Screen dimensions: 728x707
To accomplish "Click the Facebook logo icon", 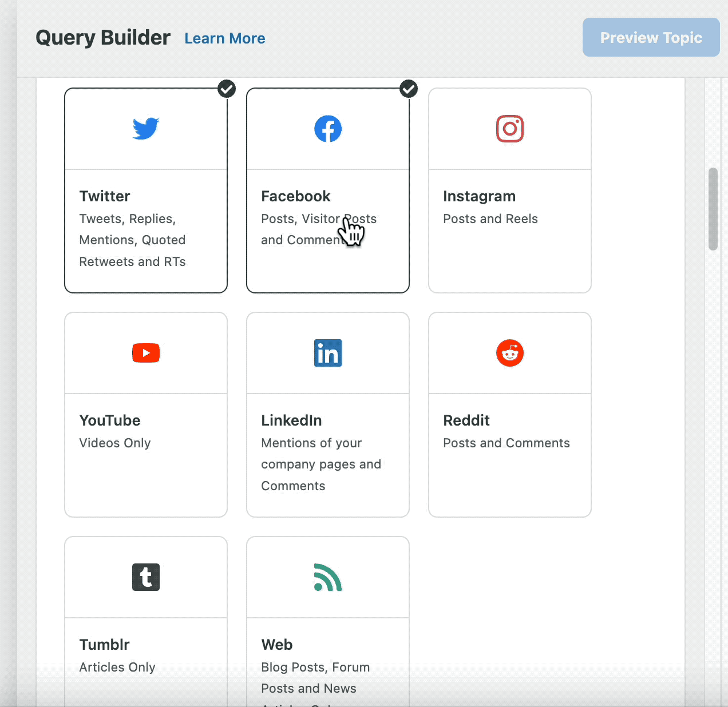I will coord(328,129).
